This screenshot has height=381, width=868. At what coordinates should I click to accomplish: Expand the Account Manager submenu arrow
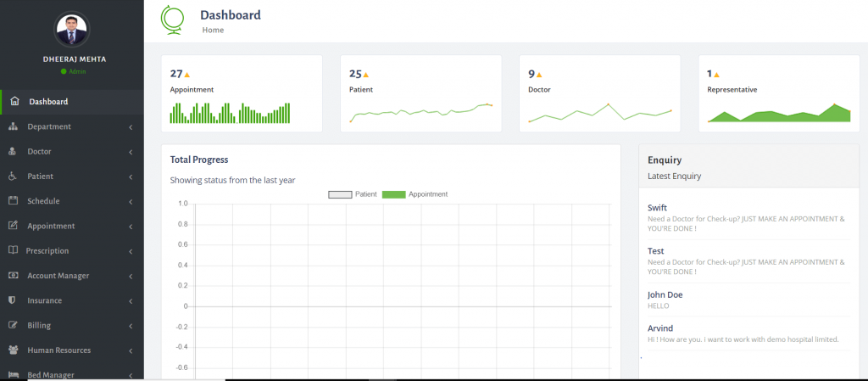131,276
